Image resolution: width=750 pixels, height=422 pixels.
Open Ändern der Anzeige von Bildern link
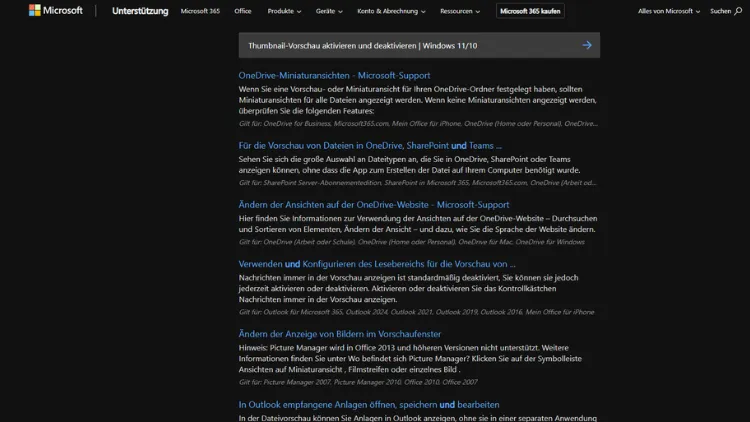[340, 334]
